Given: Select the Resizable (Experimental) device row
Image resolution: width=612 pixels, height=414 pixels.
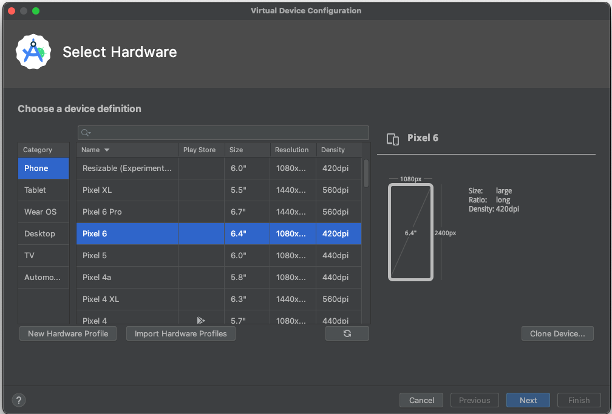Looking at the screenshot, I should coord(219,168).
